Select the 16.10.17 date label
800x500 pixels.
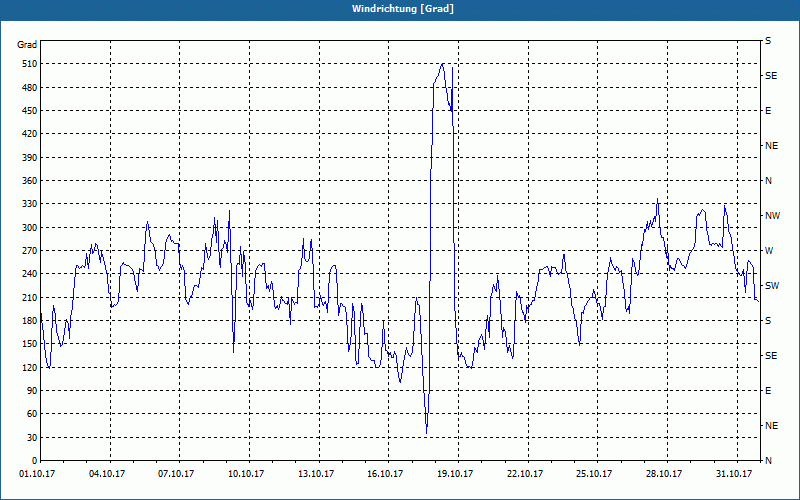385,474
